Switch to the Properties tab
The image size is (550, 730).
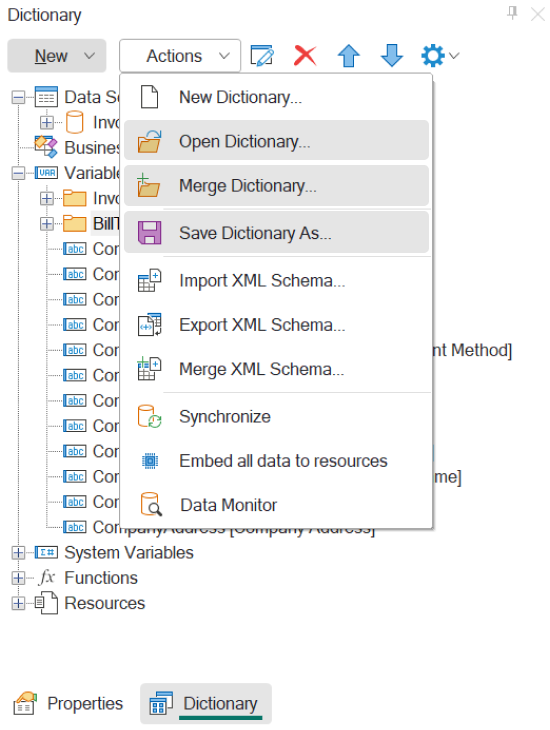click(x=68, y=703)
